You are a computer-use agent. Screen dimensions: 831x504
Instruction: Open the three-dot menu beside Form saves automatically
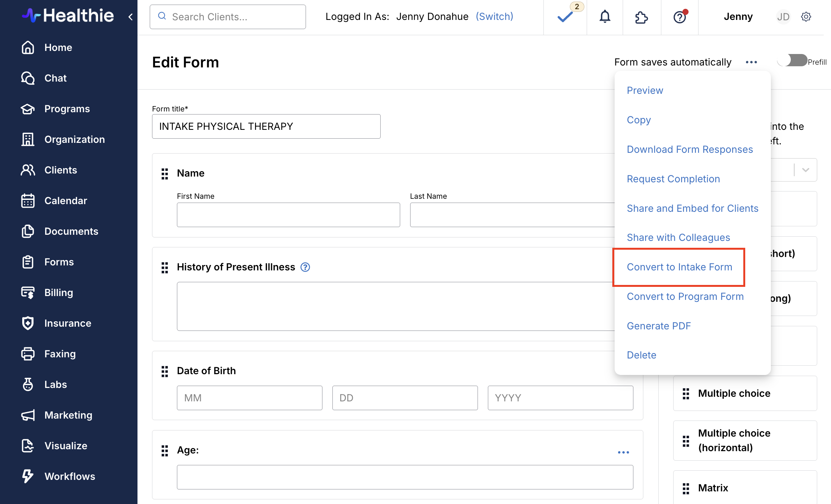[x=751, y=62]
